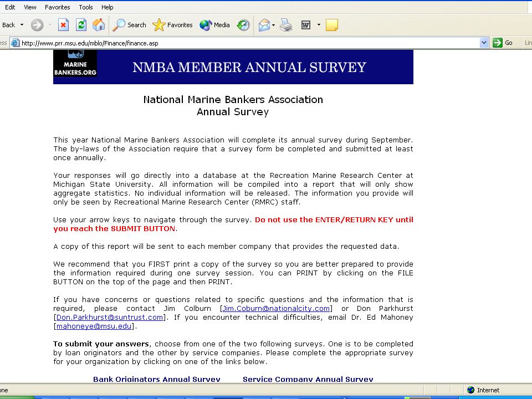Image resolution: width=532 pixels, height=399 pixels.
Task: Expand the Back button history dropdown
Action: tap(22, 25)
